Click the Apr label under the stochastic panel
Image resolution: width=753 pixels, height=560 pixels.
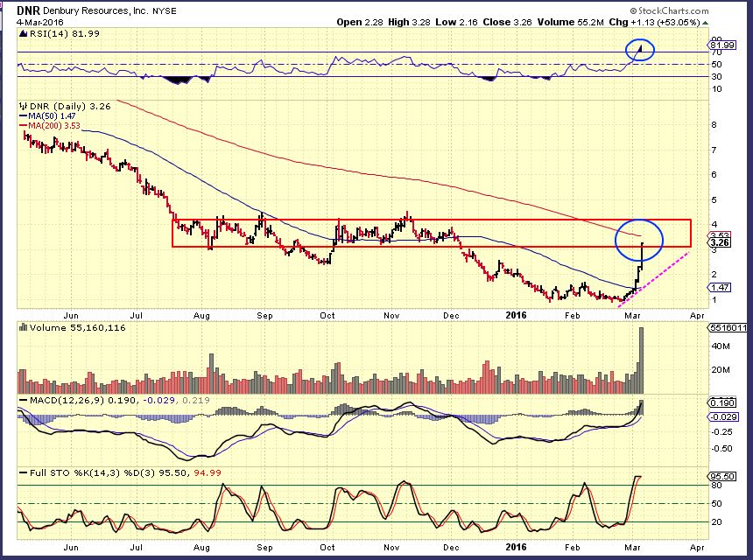[697, 548]
